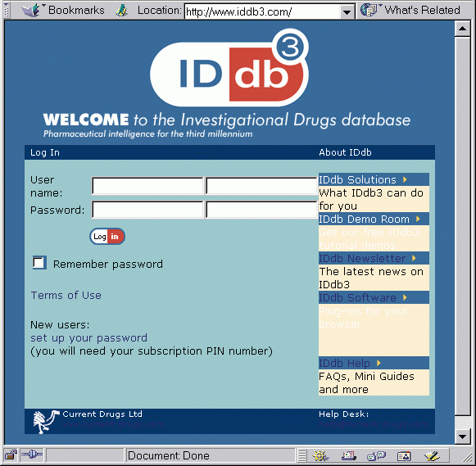This screenshot has width=476, height=466.
Task: Focus the first User name field
Action: (x=147, y=186)
